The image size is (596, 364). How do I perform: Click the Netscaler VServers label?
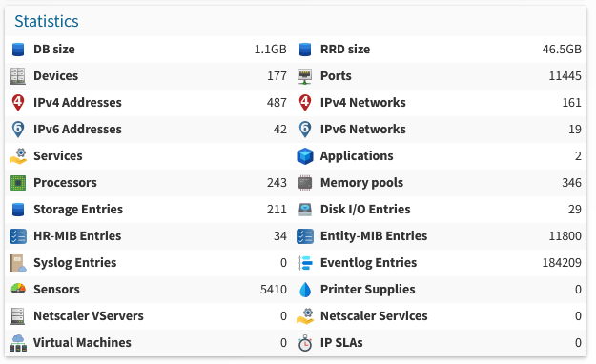89,316
